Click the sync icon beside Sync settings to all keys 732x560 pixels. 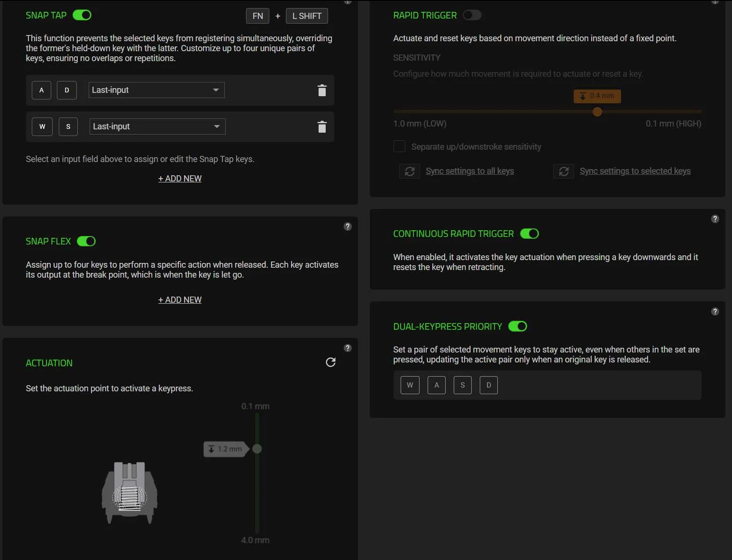[410, 171]
